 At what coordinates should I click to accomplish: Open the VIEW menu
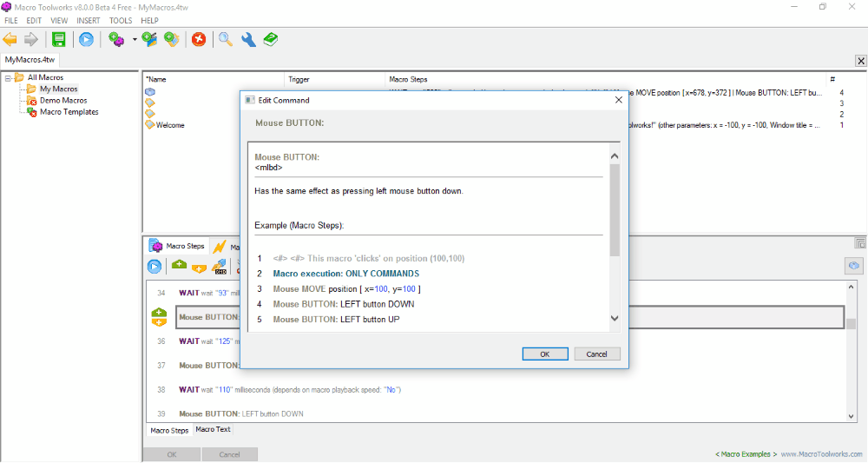[x=59, y=21]
